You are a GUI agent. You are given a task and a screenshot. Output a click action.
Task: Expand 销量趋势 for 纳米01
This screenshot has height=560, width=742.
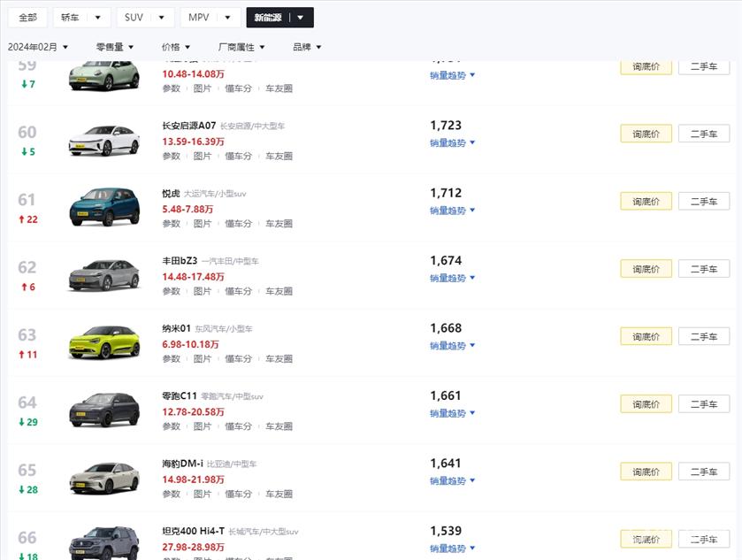point(452,346)
